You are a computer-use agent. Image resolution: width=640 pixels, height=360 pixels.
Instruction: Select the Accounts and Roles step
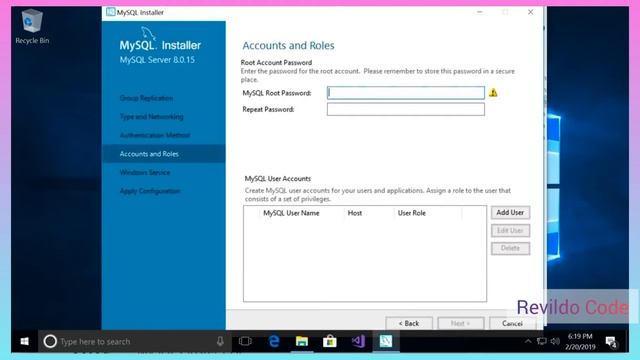(163, 154)
